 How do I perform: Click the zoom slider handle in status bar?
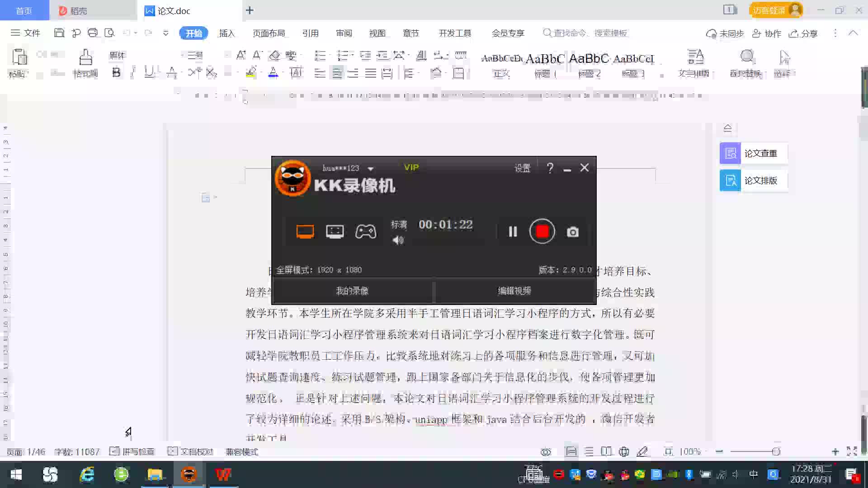[x=776, y=451]
